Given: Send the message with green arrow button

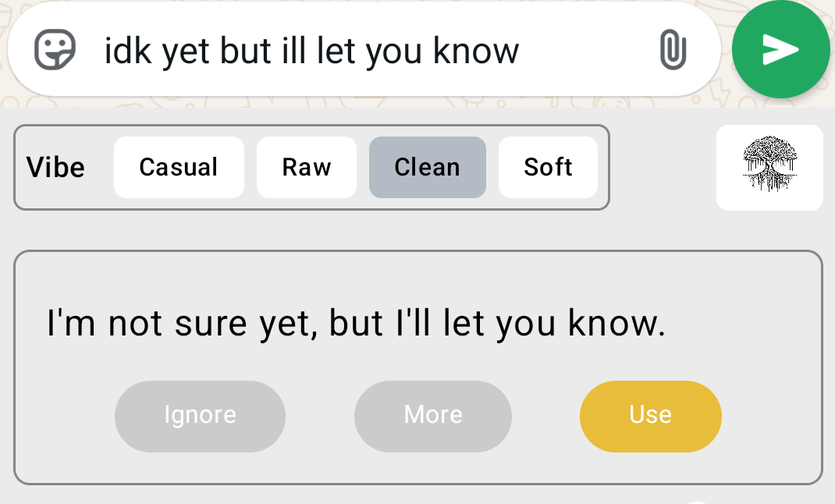Looking at the screenshot, I should [780, 50].
